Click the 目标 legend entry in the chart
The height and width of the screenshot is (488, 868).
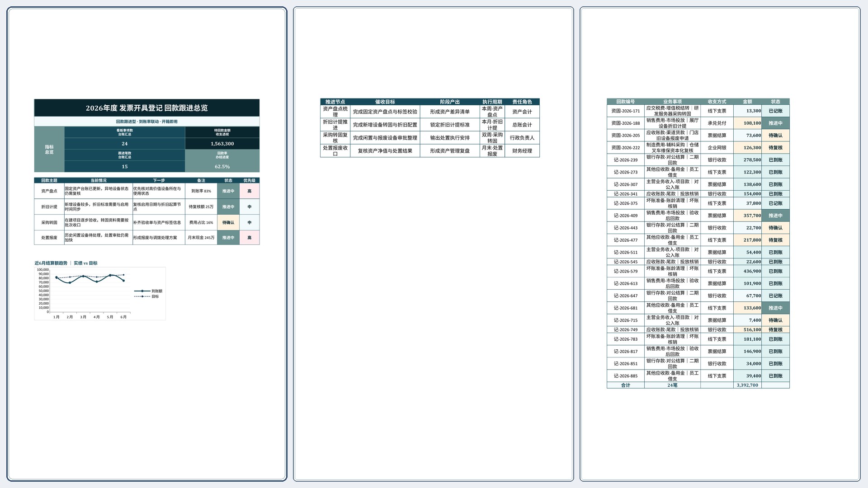pos(146,296)
